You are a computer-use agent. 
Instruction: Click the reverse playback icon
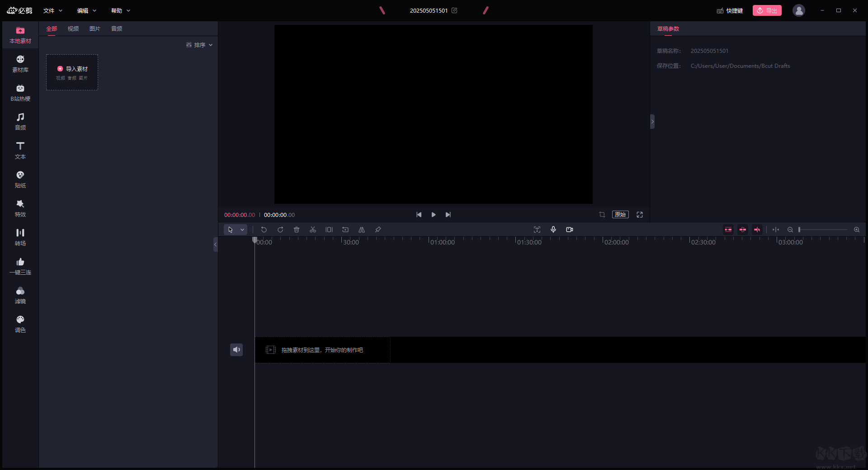pos(345,230)
